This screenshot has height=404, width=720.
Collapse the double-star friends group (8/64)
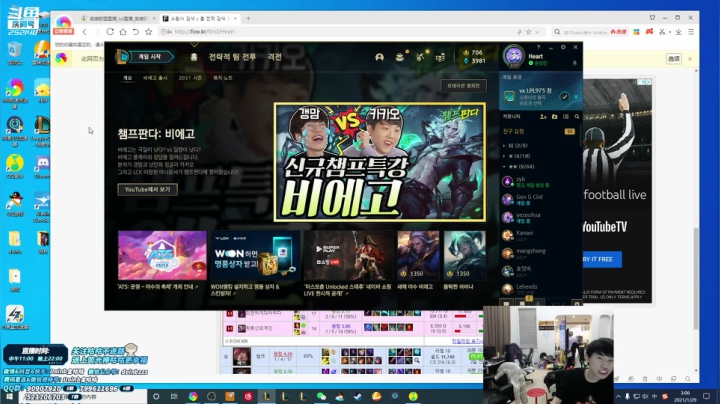521,167
